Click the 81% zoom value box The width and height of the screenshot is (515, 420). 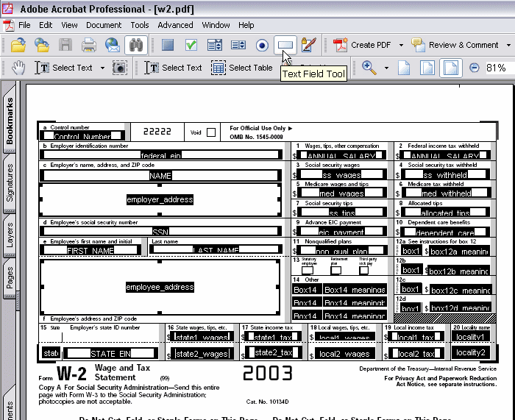500,68
